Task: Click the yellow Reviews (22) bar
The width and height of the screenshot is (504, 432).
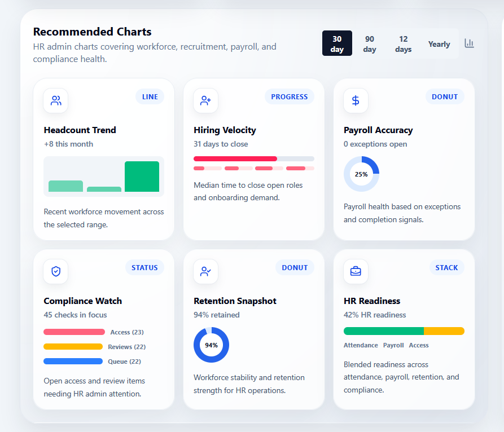Action: coord(73,347)
